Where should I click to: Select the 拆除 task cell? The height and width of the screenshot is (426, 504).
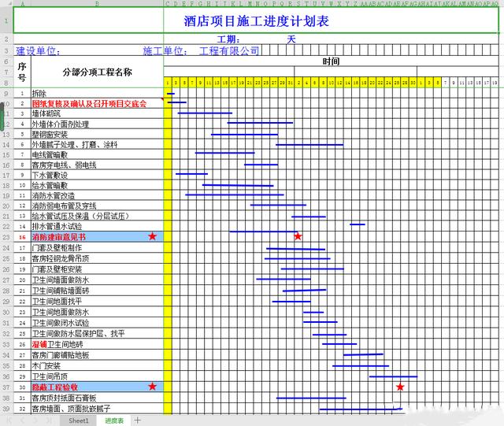[98, 94]
